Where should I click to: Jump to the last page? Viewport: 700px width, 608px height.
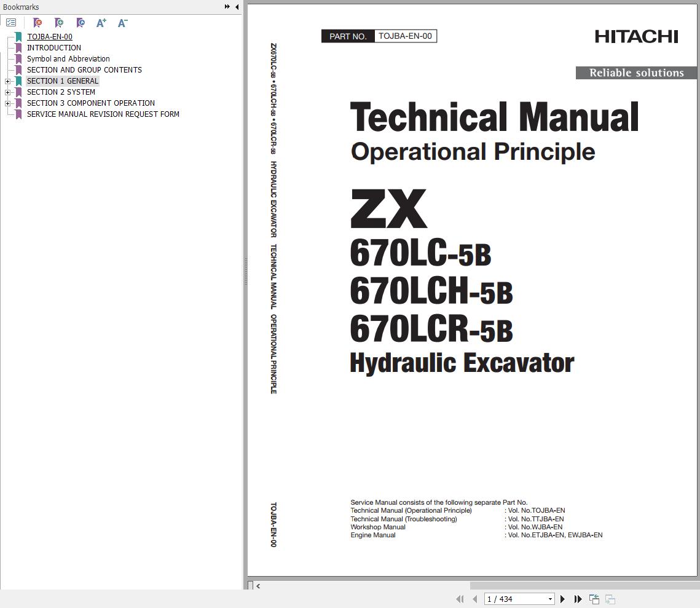[578, 599]
